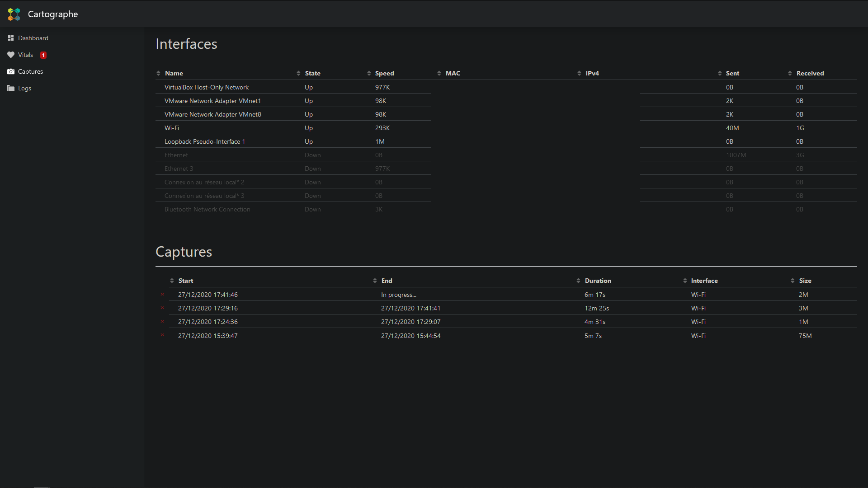
Task: Click the Logs folder icon
Action: point(11,88)
